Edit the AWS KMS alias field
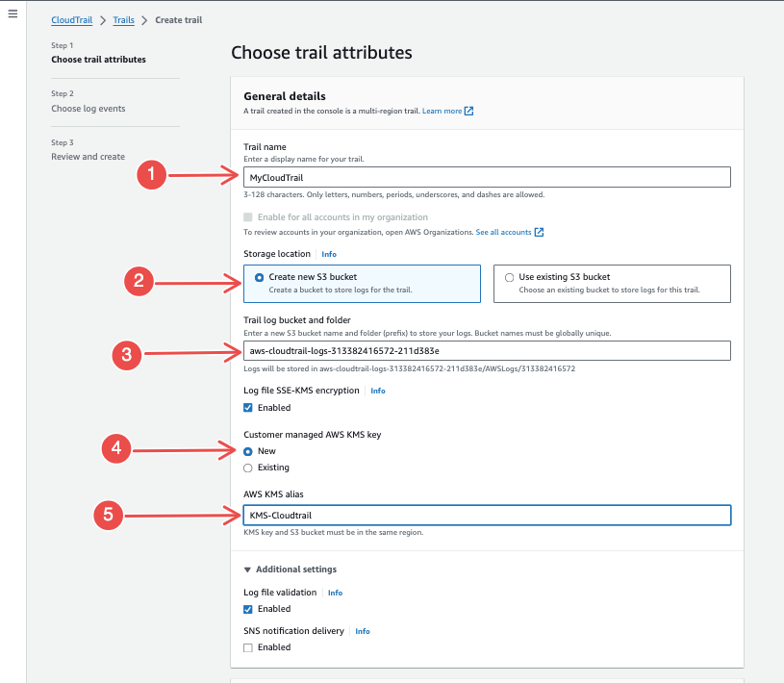The image size is (784, 683). (x=486, y=515)
